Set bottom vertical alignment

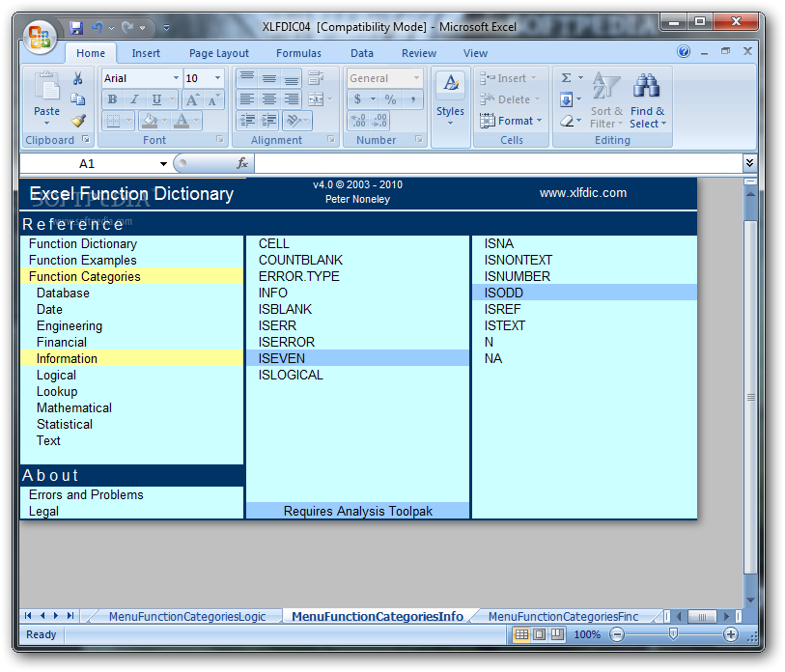pos(292,78)
